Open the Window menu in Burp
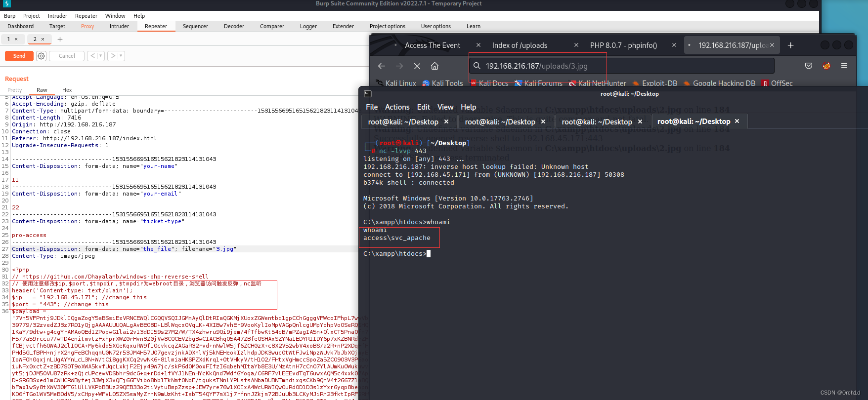The height and width of the screenshot is (400, 868). click(x=115, y=16)
